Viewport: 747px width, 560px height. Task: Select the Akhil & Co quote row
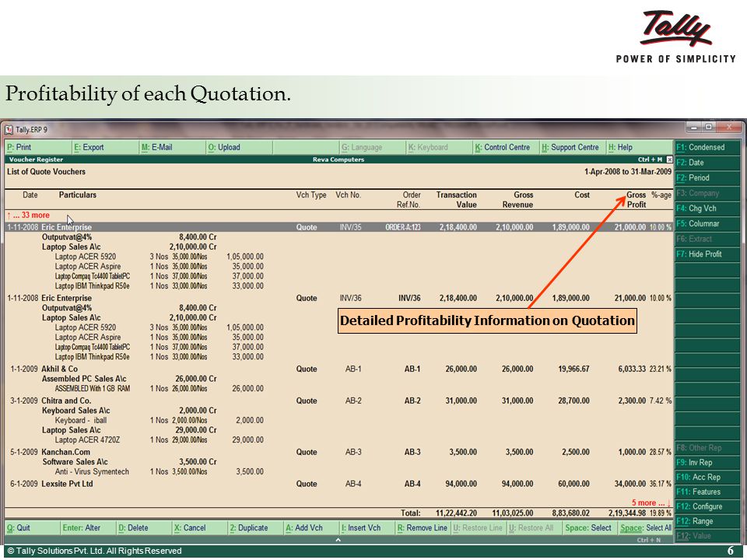click(338, 369)
